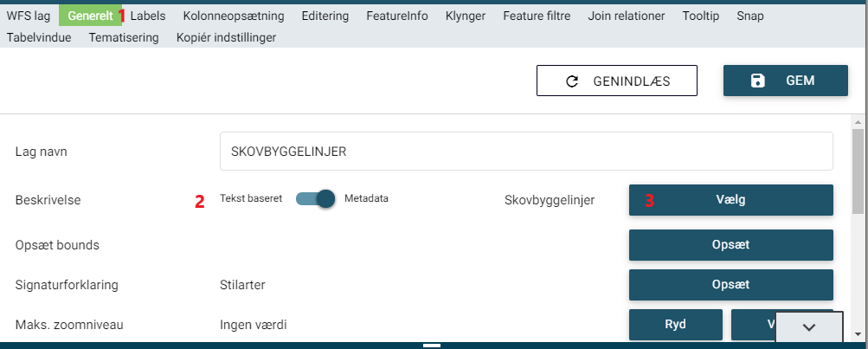Screen dimensions: 868x349
Task: Open Kopiér indstillinger tab
Action: pyautogui.click(x=226, y=37)
